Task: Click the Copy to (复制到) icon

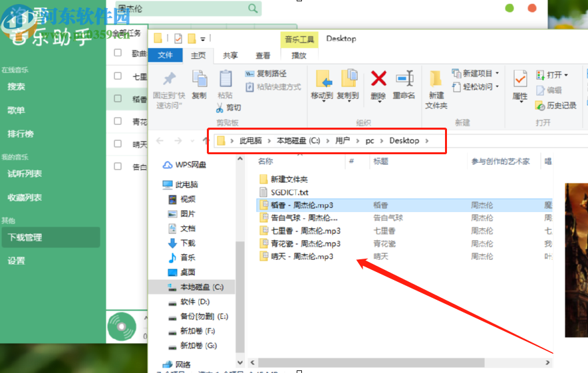Action: pos(349,78)
